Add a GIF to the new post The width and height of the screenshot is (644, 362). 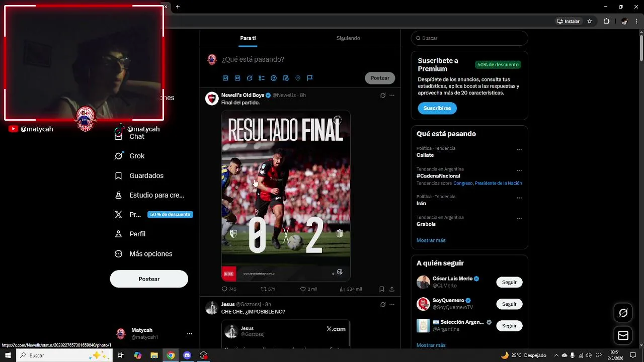pyautogui.click(x=237, y=78)
